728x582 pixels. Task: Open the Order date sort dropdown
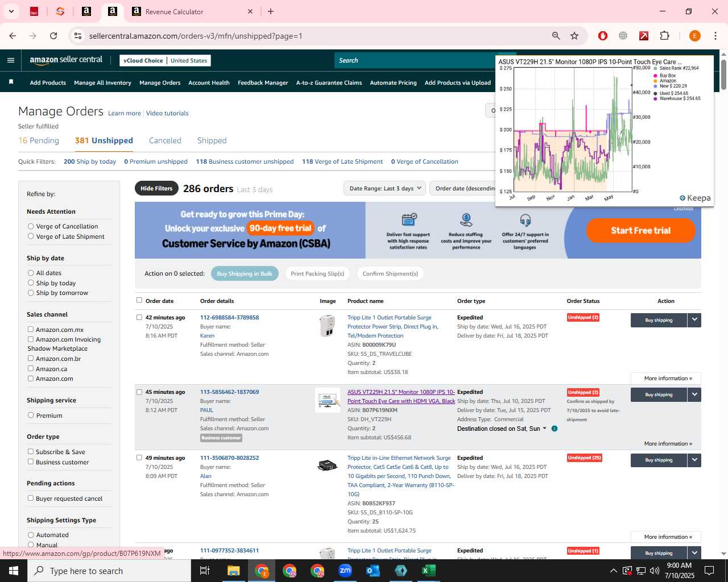[463, 188]
